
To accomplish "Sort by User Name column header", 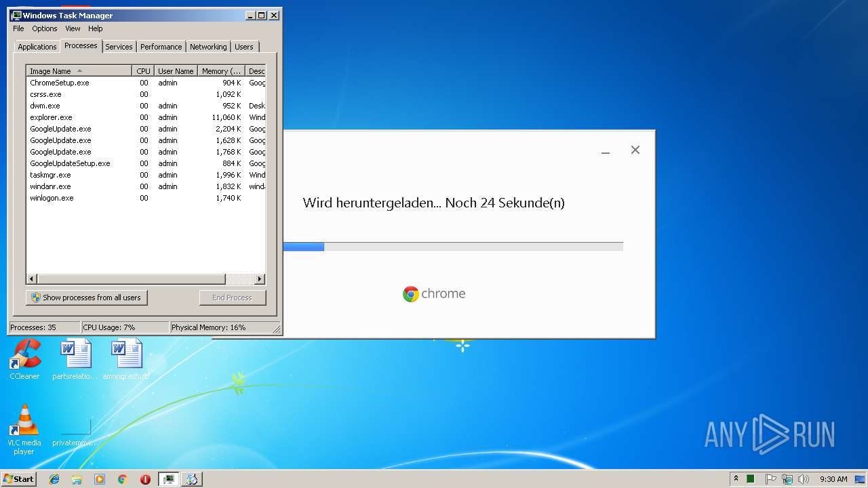I will tap(176, 70).
